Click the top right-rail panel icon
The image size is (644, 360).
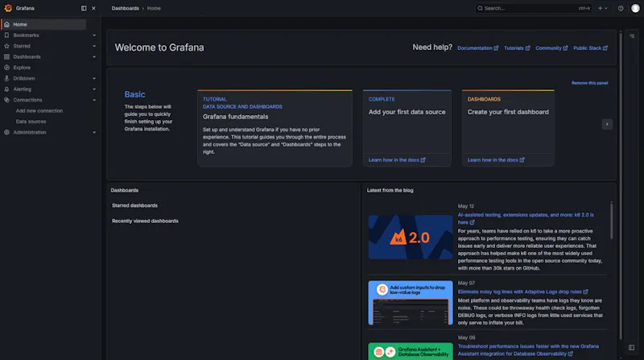click(632, 36)
